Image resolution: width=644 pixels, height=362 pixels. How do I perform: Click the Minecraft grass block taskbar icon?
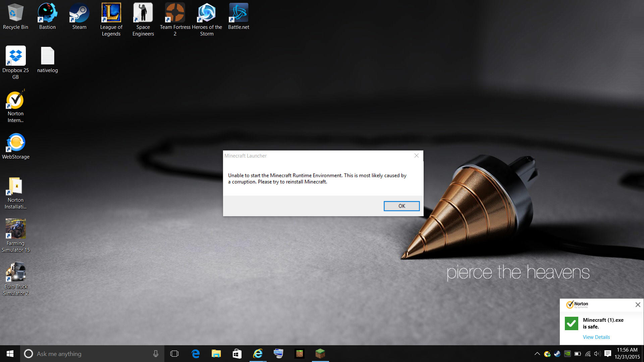click(320, 353)
